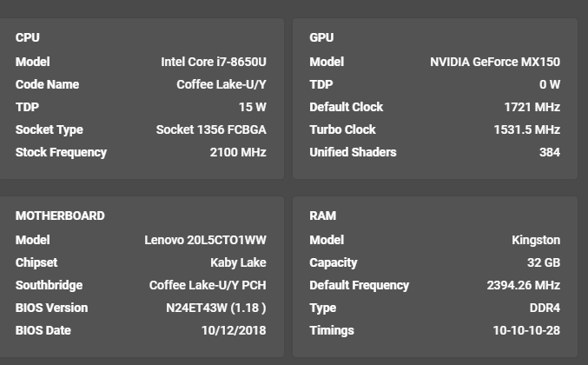
Task: Click the CPU TDP 15 W value
Action: (253, 107)
